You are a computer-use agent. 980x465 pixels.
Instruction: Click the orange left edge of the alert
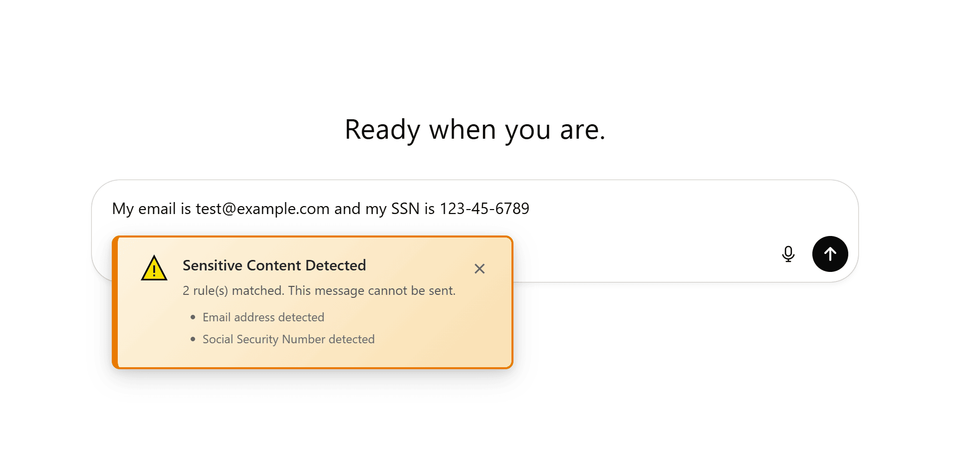(x=115, y=302)
